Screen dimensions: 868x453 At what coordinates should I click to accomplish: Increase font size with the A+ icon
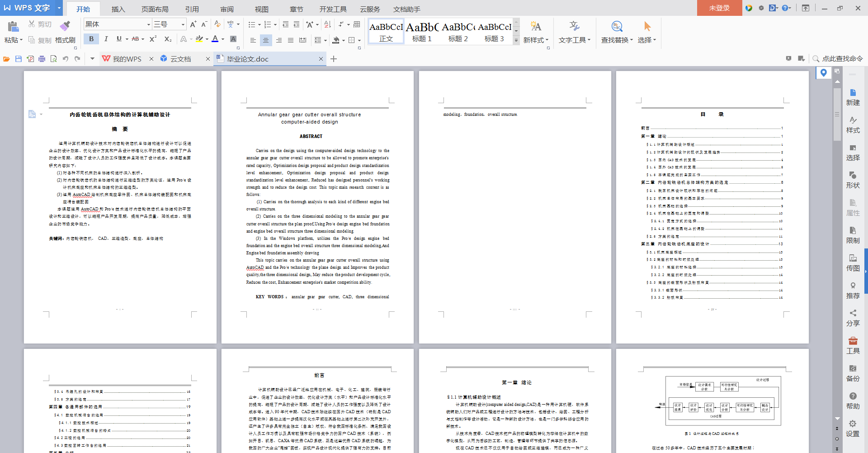pos(193,24)
